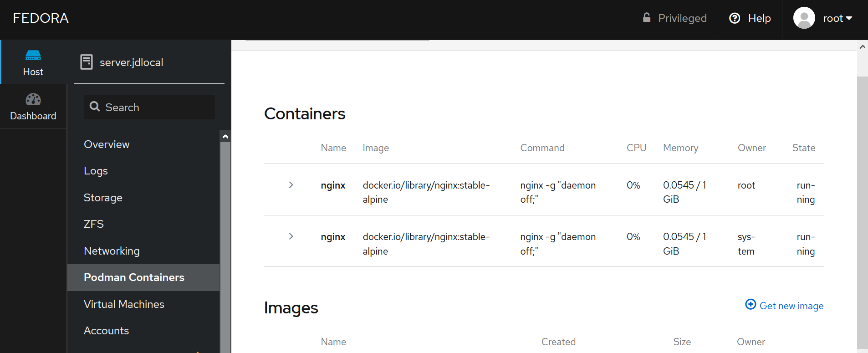Open the root account dropdown menu
Viewport: 868px width, 353px height.
click(836, 18)
